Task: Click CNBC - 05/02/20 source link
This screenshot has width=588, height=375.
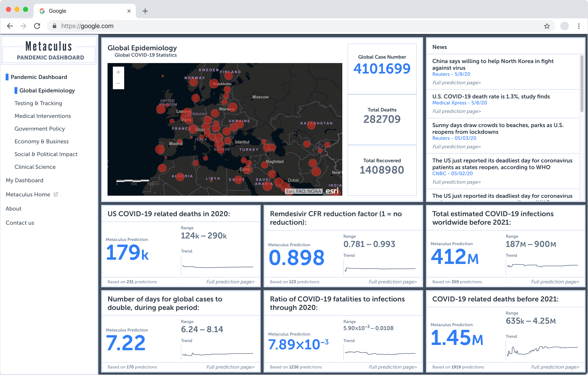Action: (452, 173)
